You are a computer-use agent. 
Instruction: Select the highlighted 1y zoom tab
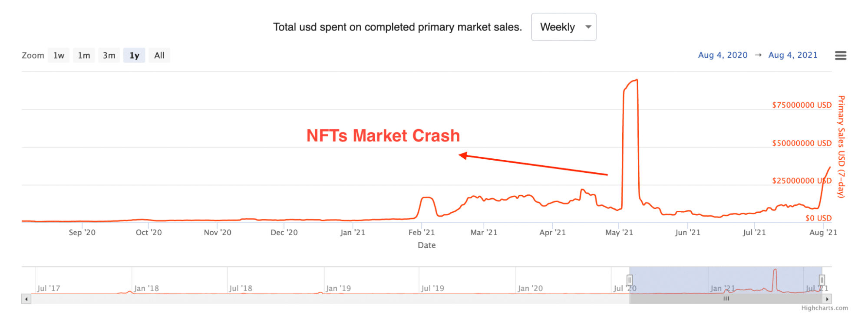134,55
